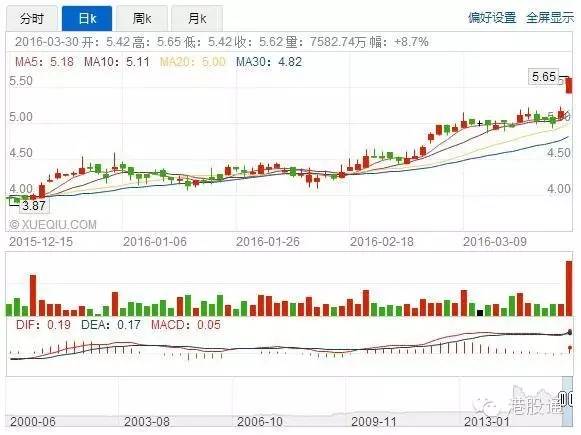
Task: Click the 2006-10 label on the overview timeline
Action: coord(260,422)
